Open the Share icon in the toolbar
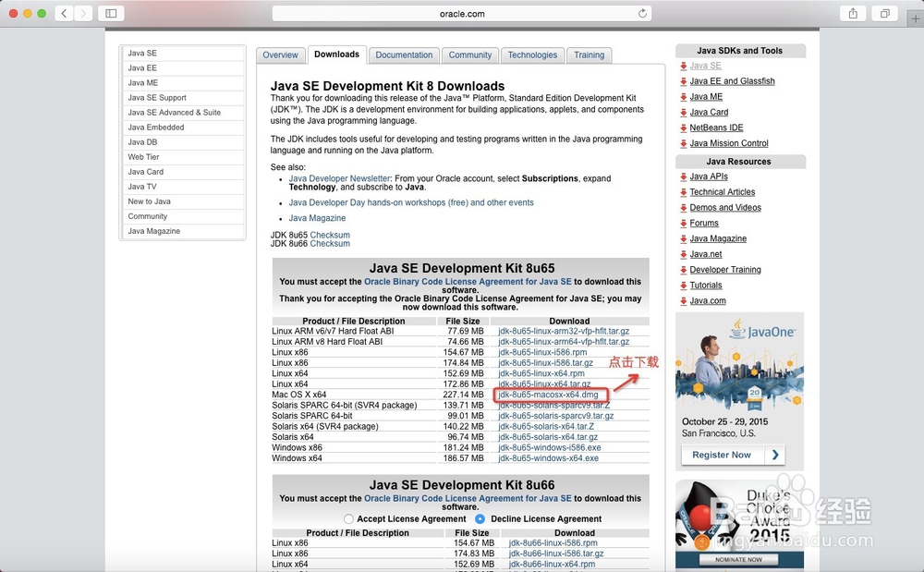Screen dimensions: 924x572 point(853,13)
